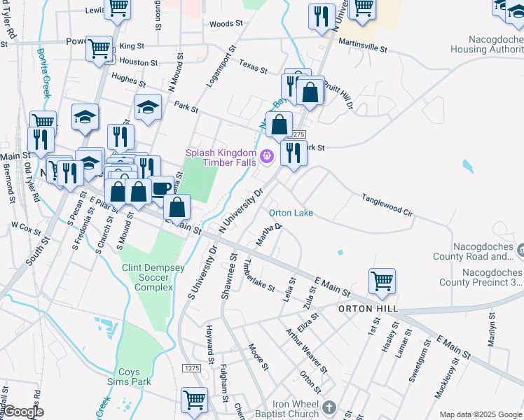Click the Splash Kingdom Timber Falls pin
This screenshot has height=420, width=524.
(267, 157)
